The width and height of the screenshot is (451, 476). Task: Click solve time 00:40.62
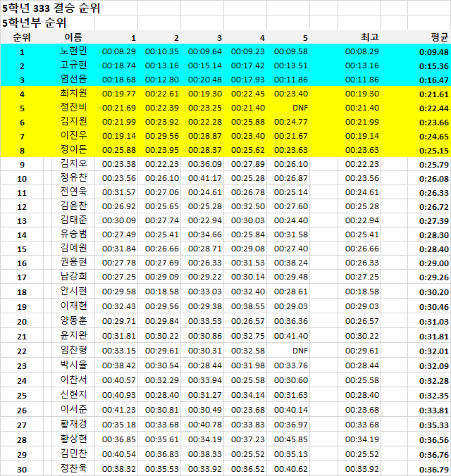[291, 469]
